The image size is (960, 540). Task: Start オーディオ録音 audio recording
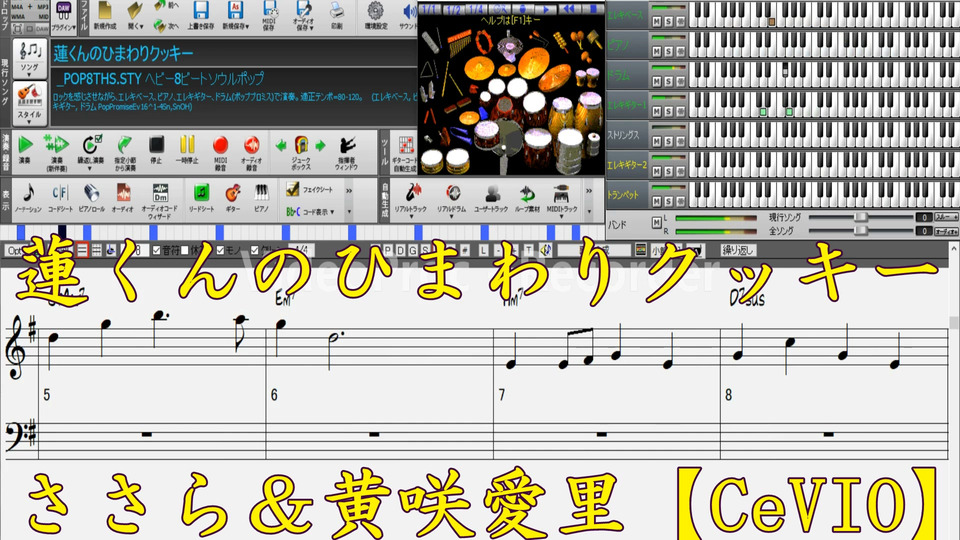pyautogui.click(x=251, y=152)
